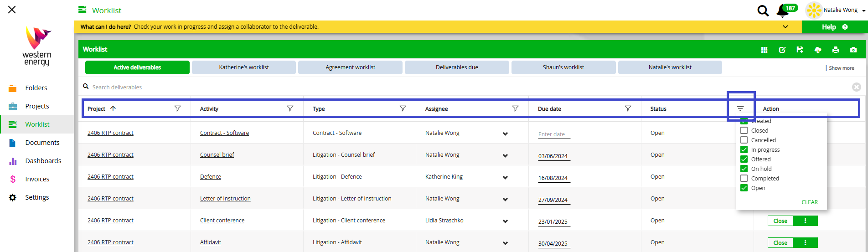Tick the Closed status checkbox
Image resolution: width=868 pixels, height=252 pixels.
(744, 130)
